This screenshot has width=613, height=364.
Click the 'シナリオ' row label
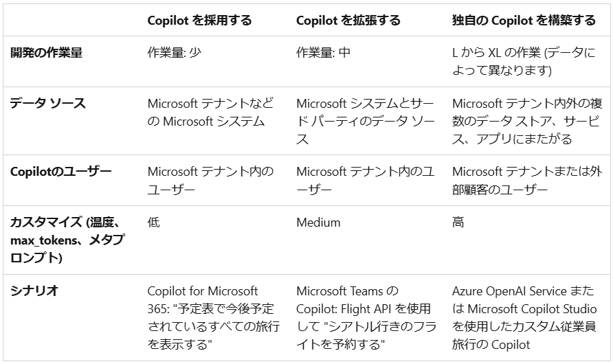tap(34, 291)
